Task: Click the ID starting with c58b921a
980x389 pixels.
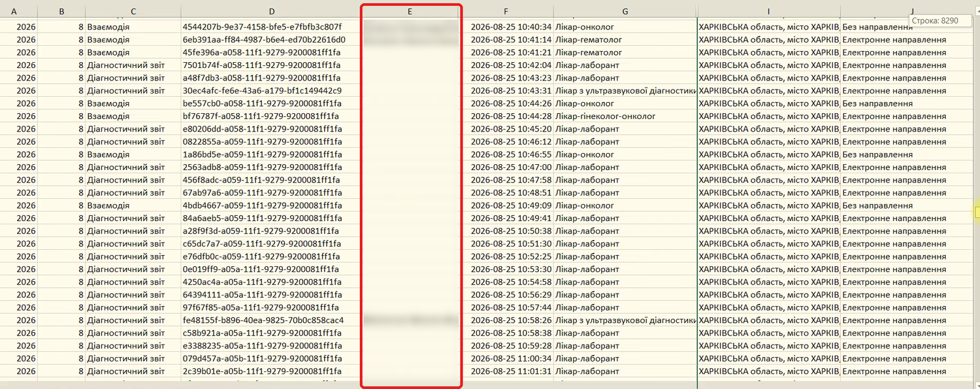Action: (261, 333)
